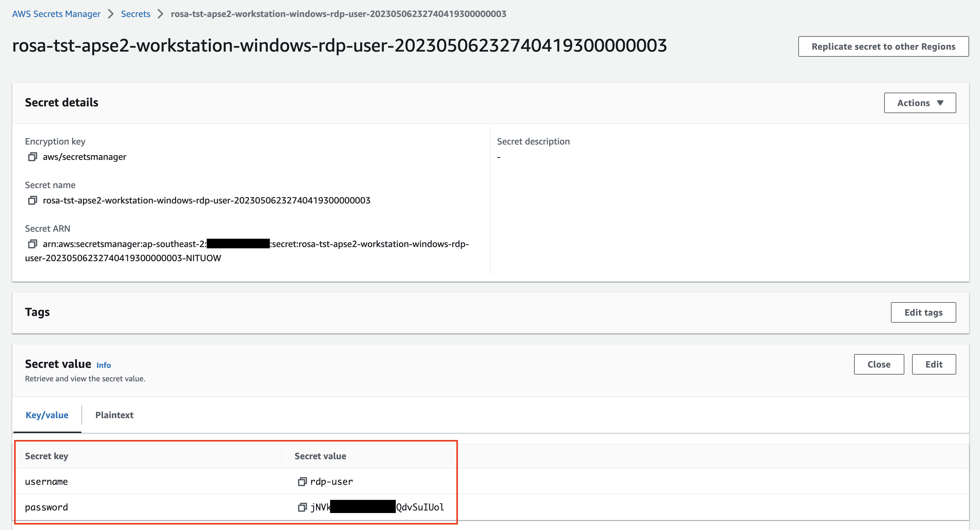Click the Secret key column header

tap(46, 456)
